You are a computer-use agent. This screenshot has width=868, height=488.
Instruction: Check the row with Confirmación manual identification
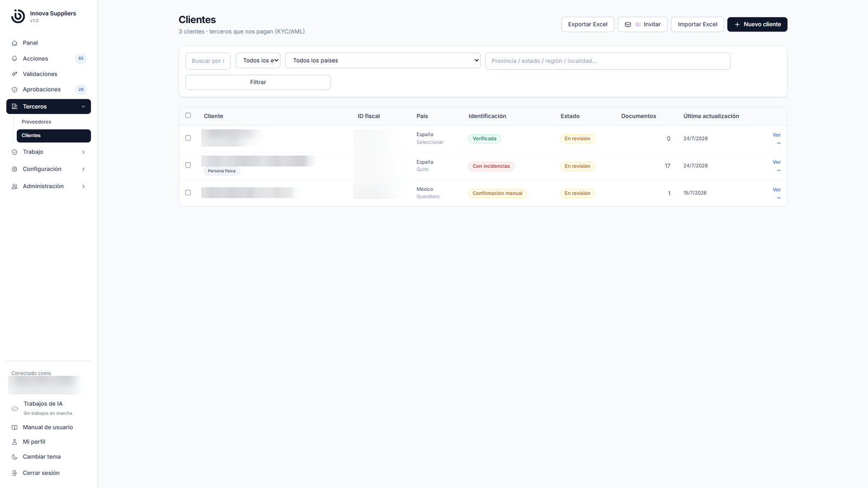(x=188, y=192)
